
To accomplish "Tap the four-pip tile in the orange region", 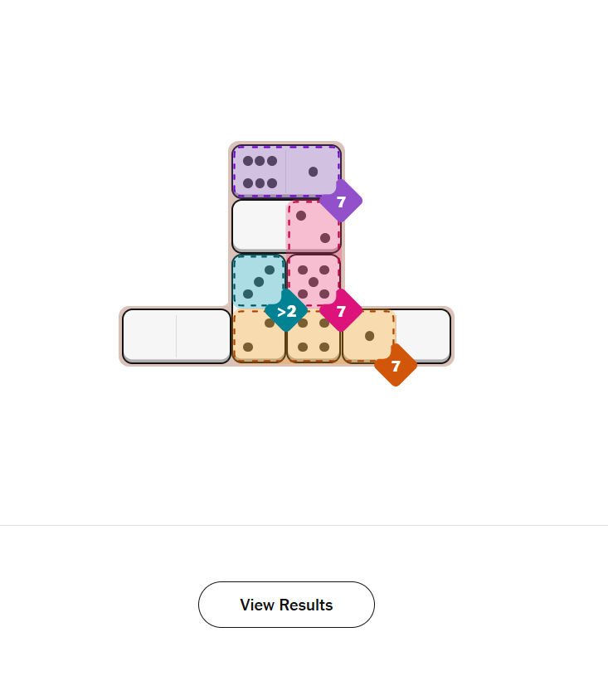I will (314, 336).
